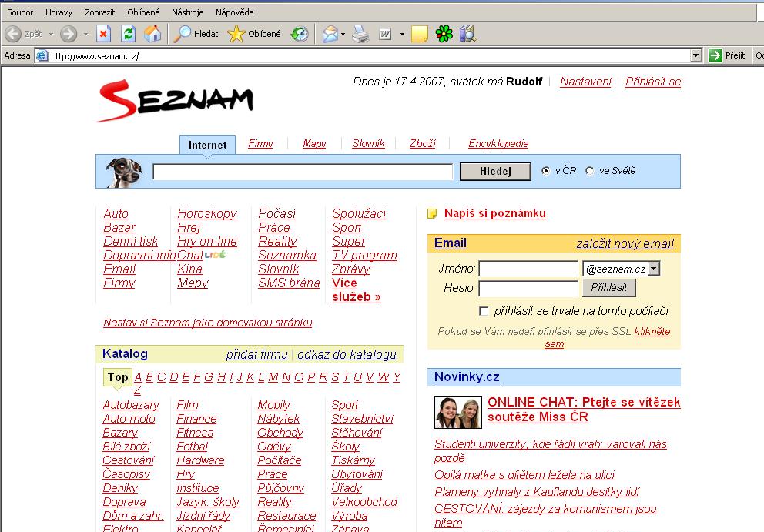Open the Edit button dropdown arrow

402,34
